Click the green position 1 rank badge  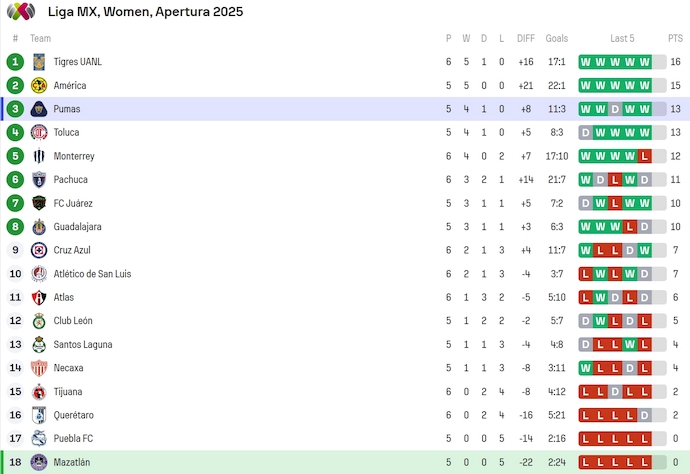[x=15, y=62]
